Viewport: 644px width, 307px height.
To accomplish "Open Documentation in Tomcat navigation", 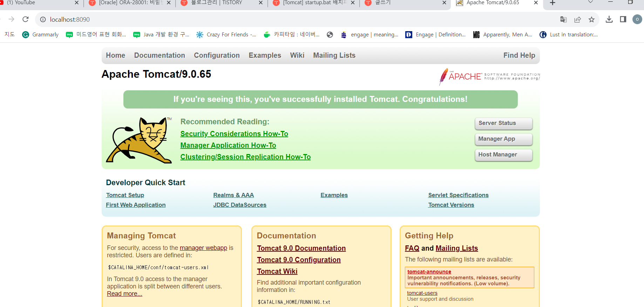I will tap(160, 55).
